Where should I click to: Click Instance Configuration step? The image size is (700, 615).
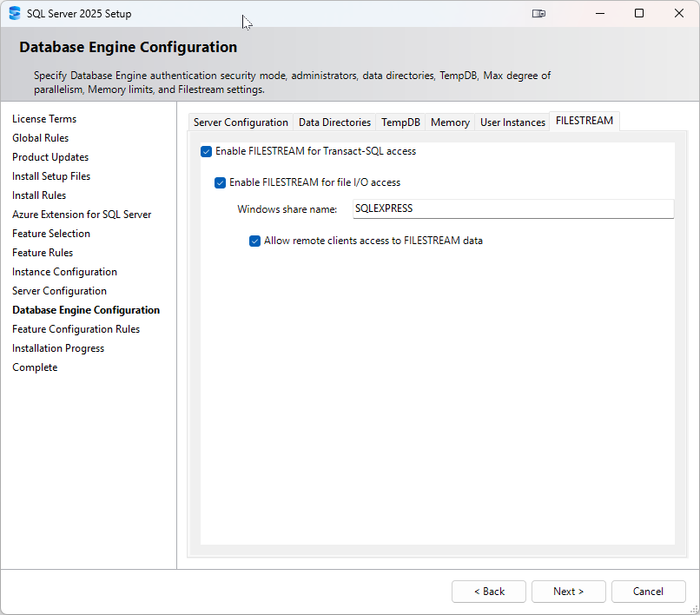(x=65, y=272)
